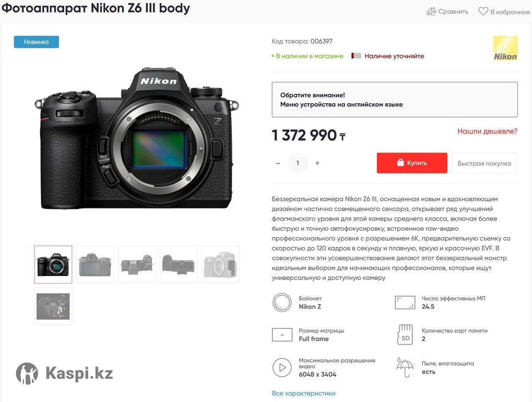
Task: Click the video resolution play icon
Action: tap(282, 367)
